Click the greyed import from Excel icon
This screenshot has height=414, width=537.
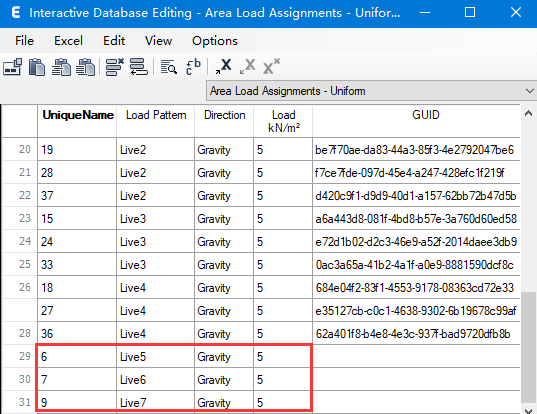(248, 66)
